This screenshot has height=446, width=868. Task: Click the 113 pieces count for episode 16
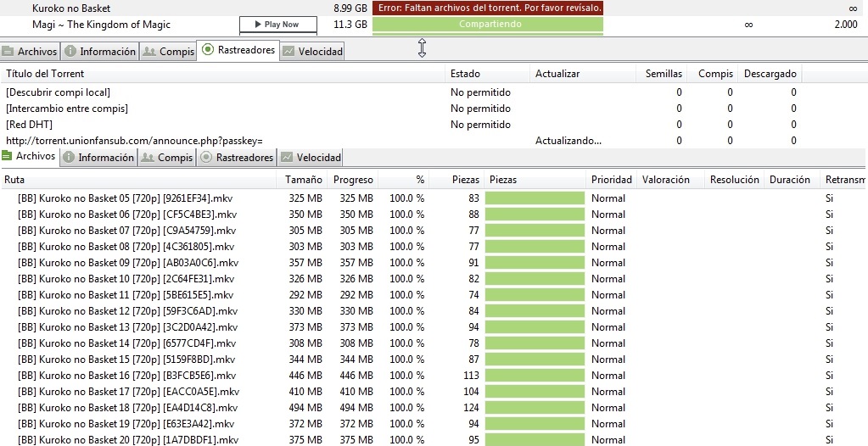471,375
